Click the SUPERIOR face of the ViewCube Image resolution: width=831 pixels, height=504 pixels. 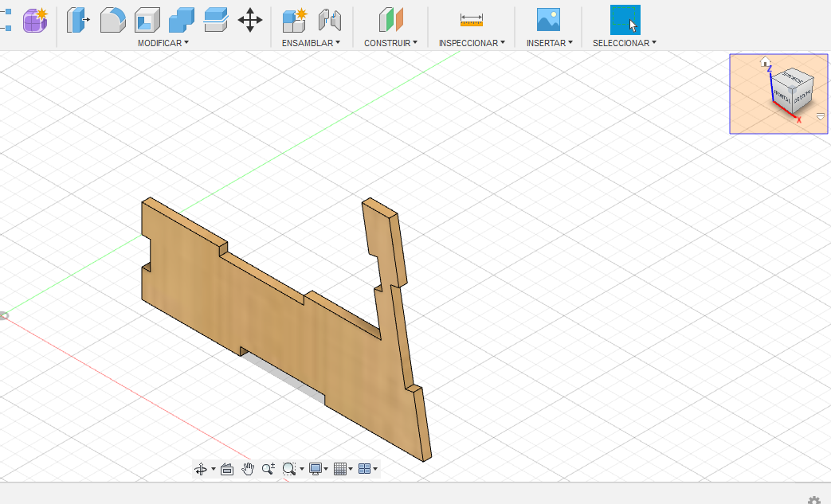792,78
